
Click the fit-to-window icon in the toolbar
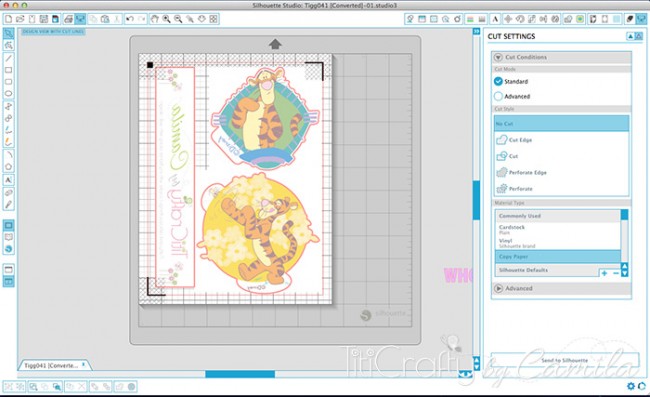213,19
